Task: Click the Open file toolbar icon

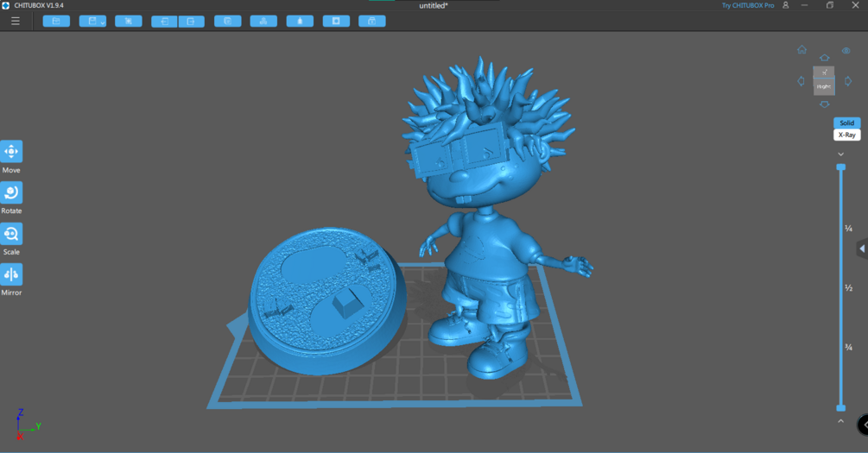Action: coord(56,21)
